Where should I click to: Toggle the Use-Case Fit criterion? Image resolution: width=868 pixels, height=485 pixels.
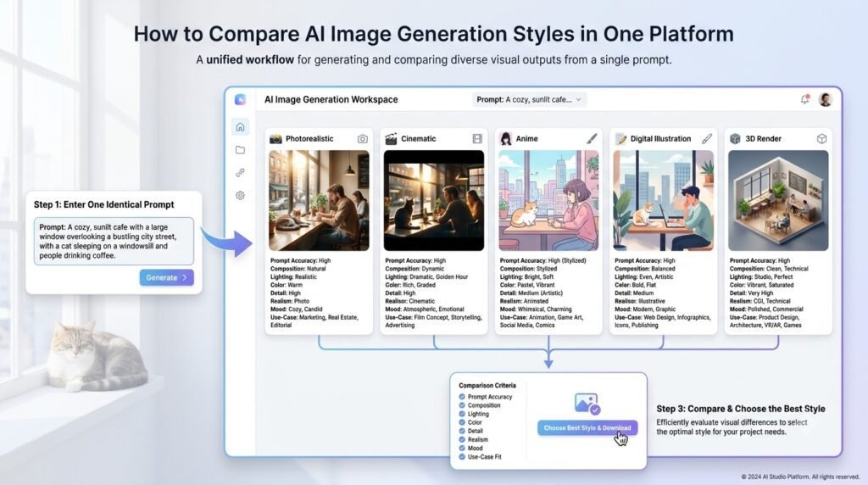[462, 457]
